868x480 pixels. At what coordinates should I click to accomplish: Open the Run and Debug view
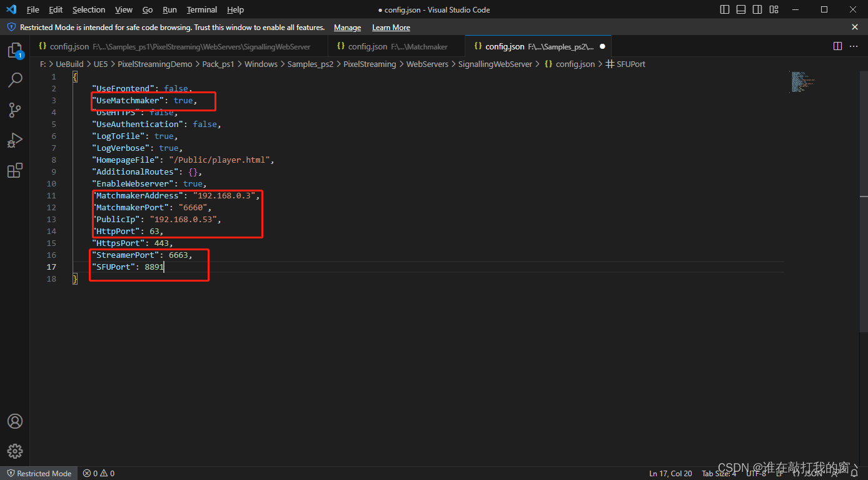15,140
